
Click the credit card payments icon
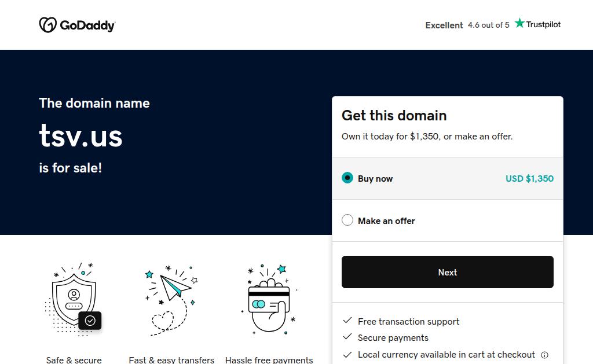[x=269, y=299]
